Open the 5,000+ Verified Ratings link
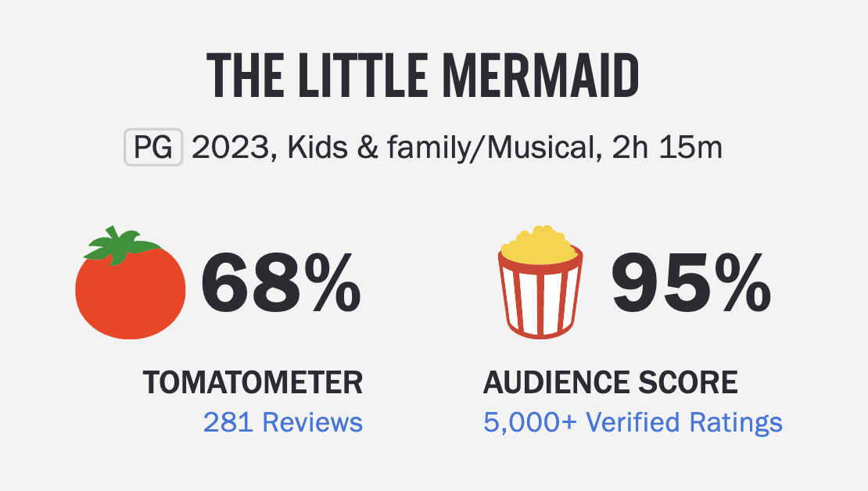Screen dimensions: 868x491 point(633,422)
